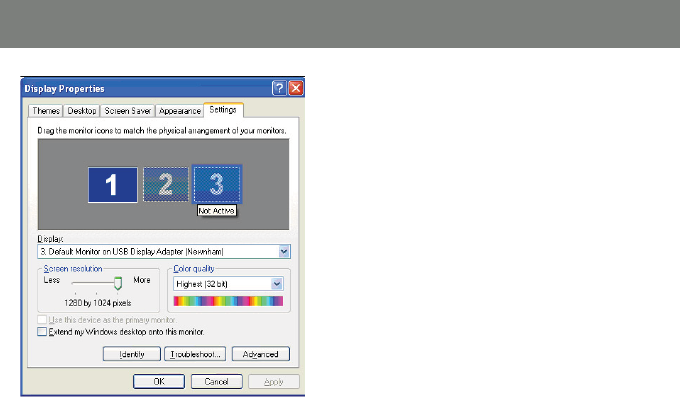Click the Not Active tooltip label
This screenshot has height=397, width=680.
click(217, 211)
